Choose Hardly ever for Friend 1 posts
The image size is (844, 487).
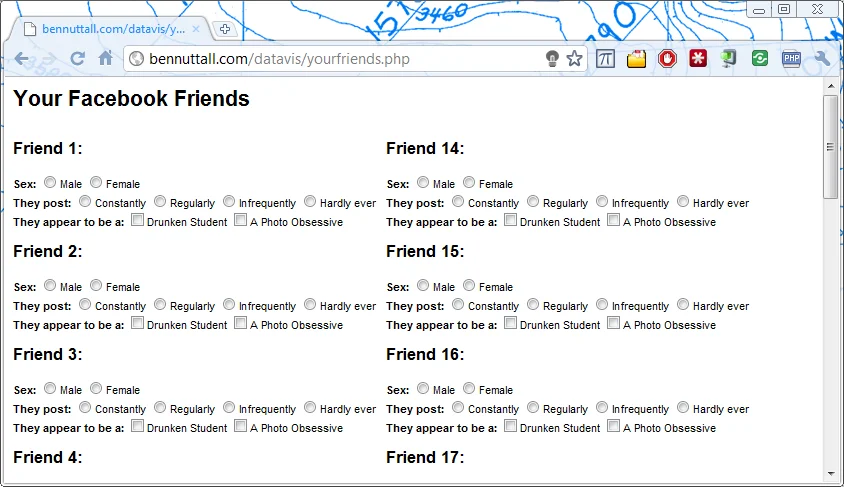pyautogui.click(x=310, y=201)
